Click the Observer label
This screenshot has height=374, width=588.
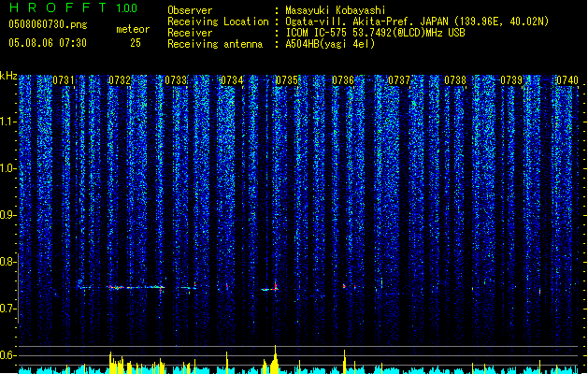coord(190,10)
